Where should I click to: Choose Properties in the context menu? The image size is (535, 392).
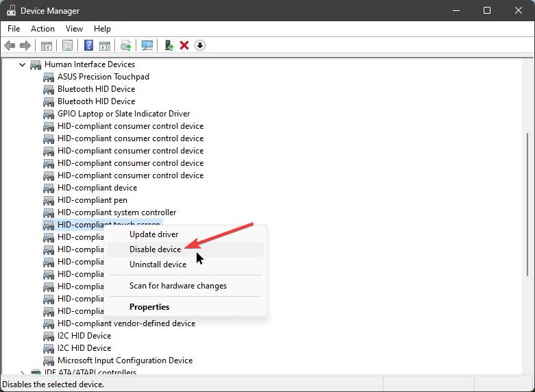tap(149, 306)
